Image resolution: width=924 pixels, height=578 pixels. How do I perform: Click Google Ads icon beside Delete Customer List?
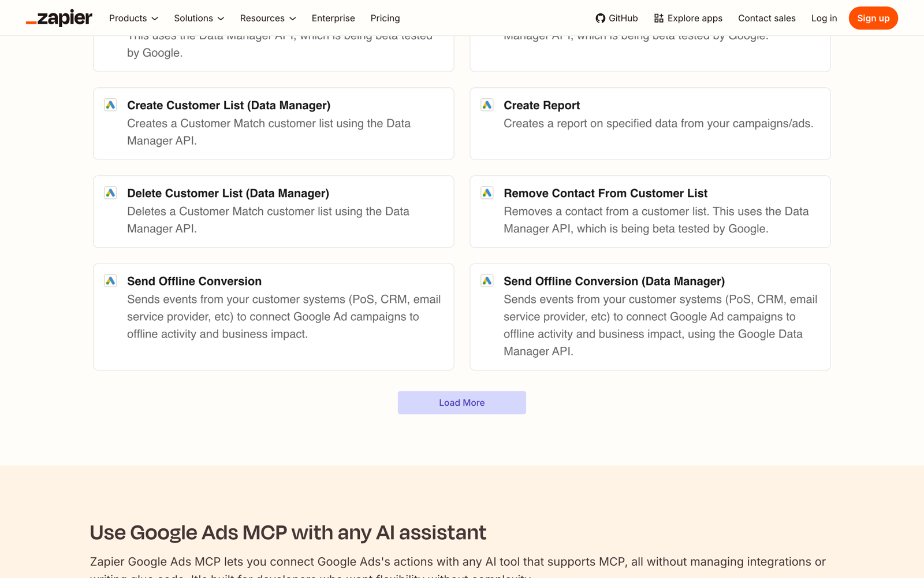click(110, 192)
